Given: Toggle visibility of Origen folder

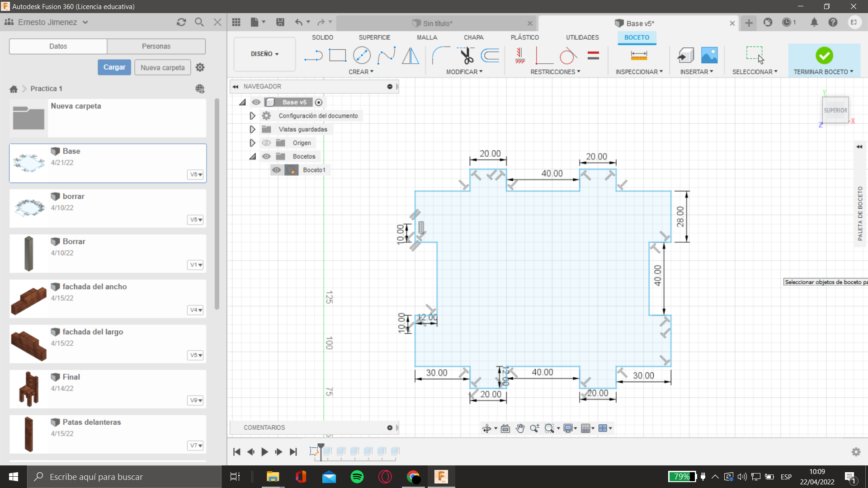Looking at the screenshot, I should (266, 143).
